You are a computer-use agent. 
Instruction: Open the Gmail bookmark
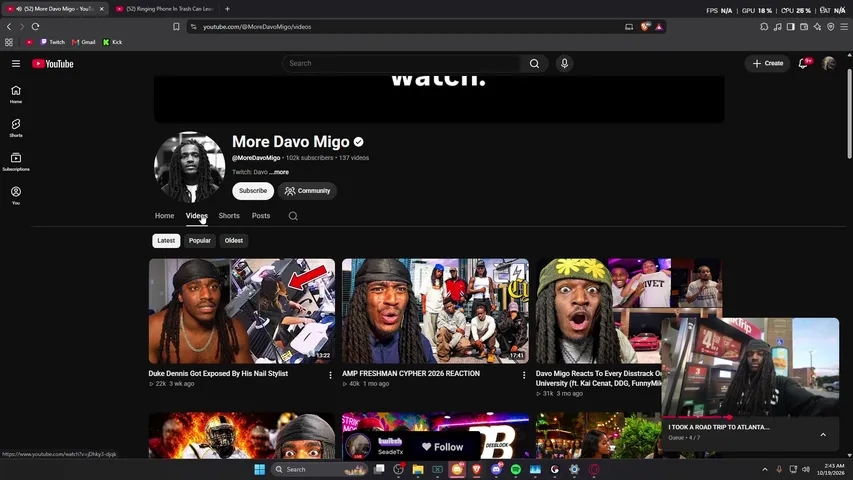[83, 42]
